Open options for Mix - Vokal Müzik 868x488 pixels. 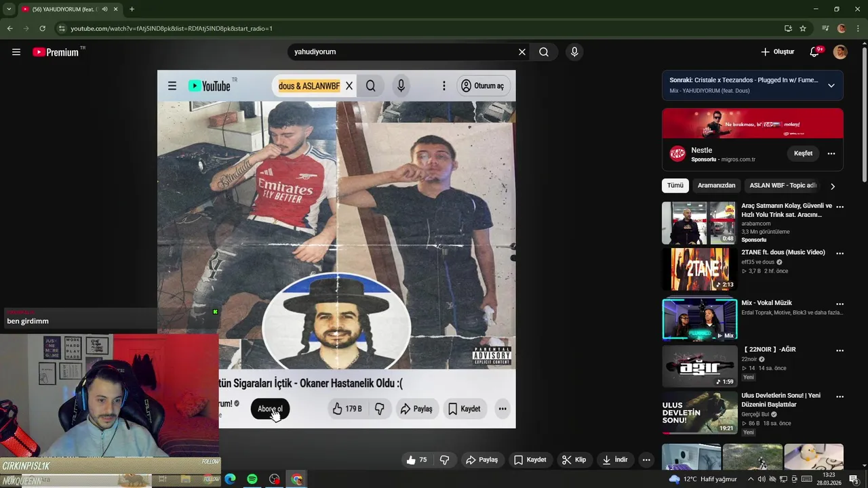pyautogui.click(x=840, y=304)
